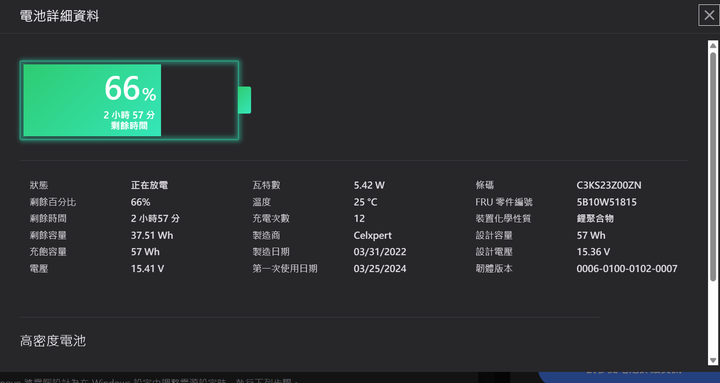The height and width of the screenshot is (383, 720).
Task: Select the charge count value 12
Action: click(359, 219)
